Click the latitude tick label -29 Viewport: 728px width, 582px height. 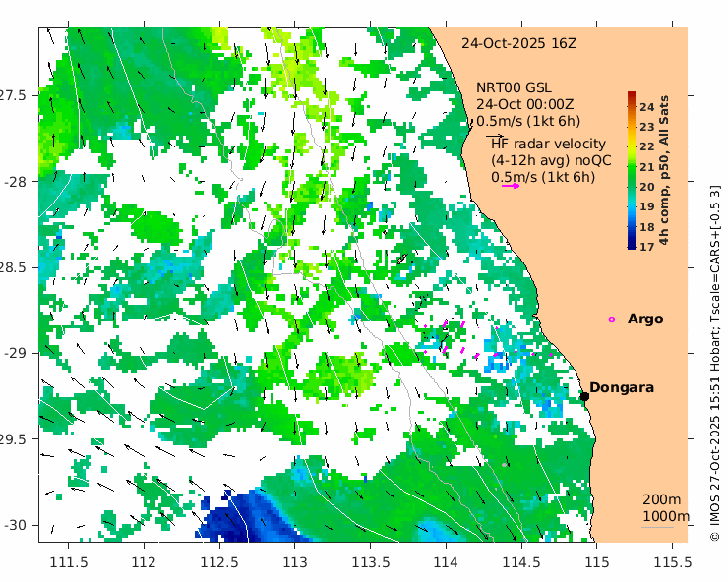[x=16, y=353]
